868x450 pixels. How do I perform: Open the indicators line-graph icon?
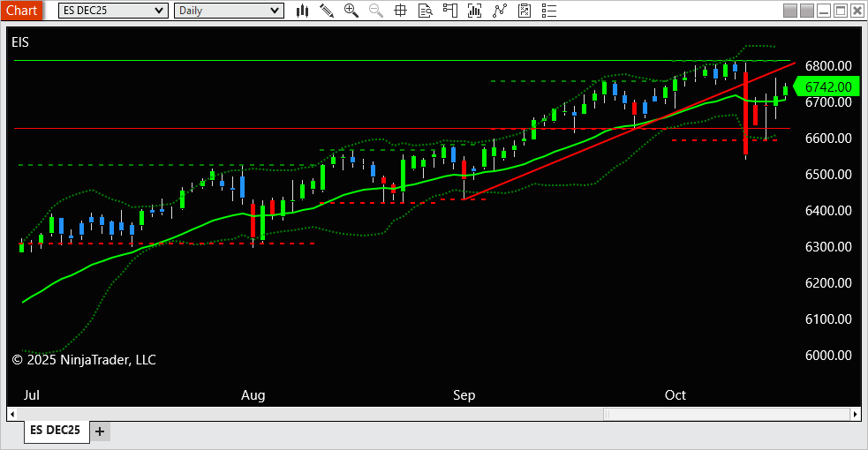click(x=499, y=11)
